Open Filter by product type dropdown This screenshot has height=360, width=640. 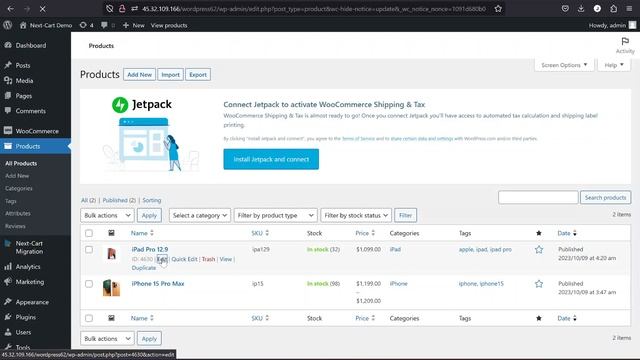(275, 215)
